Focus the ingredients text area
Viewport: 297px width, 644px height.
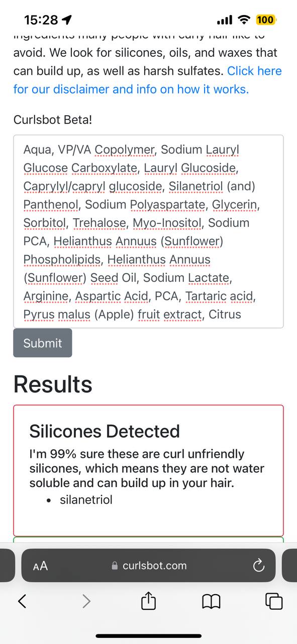[x=148, y=231]
